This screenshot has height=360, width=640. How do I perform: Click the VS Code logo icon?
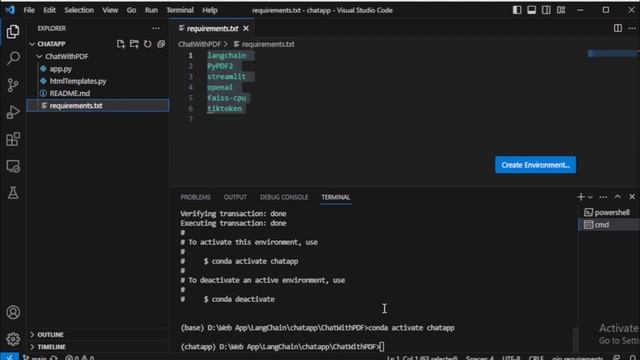click(10, 9)
